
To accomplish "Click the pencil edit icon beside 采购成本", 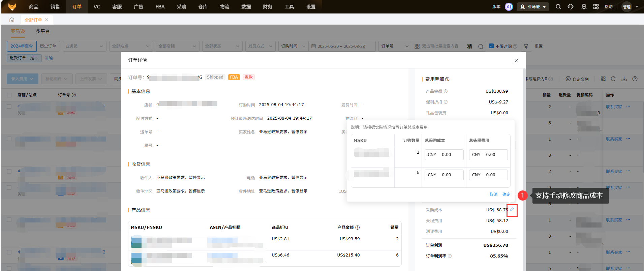I will tap(512, 210).
